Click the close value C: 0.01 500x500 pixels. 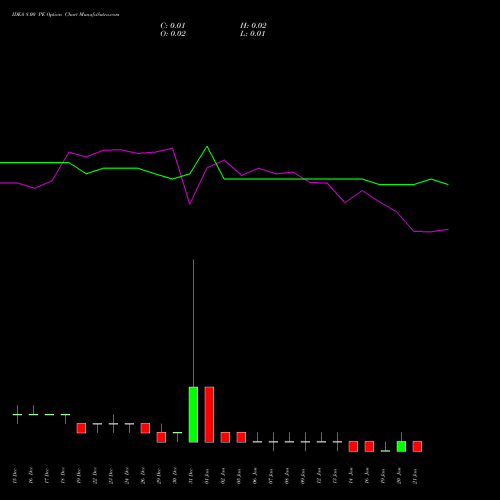pos(173,26)
